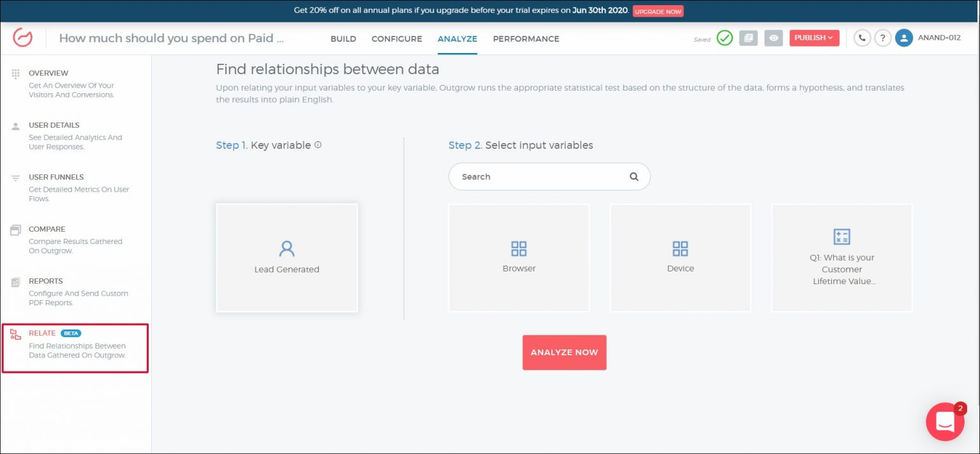Viewport: 980px width, 454px height.
Task: Select the Device input variable card
Action: 680,257
